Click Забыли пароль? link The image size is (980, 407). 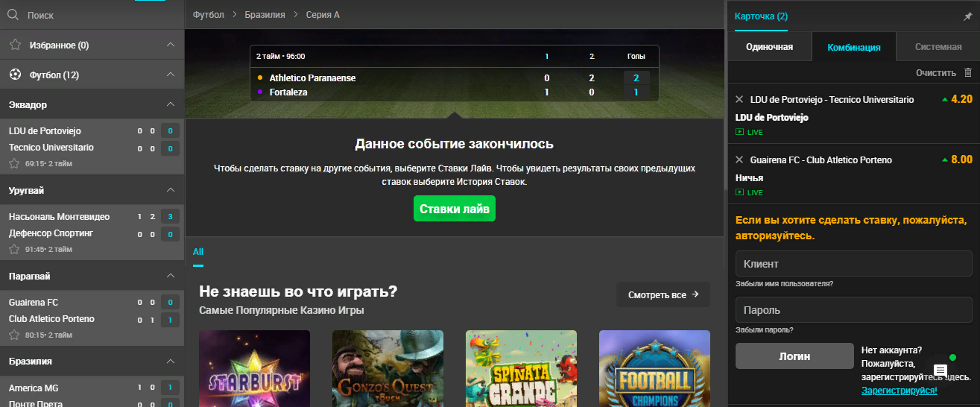(765, 329)
